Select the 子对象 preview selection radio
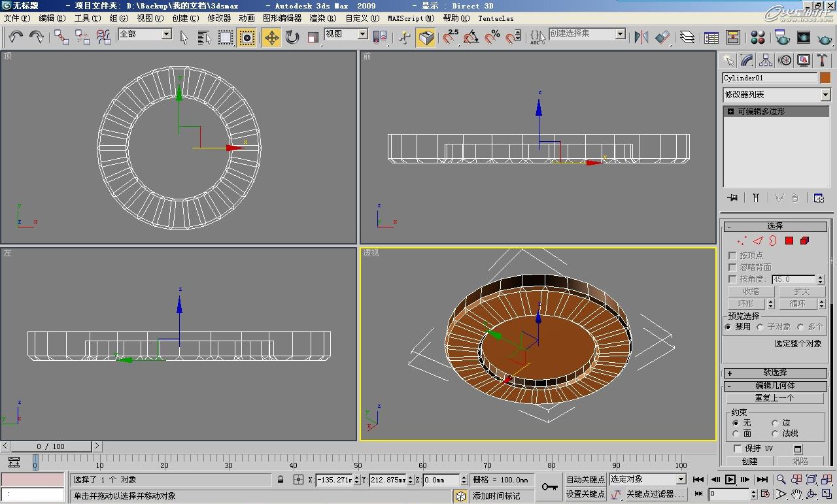 coord(760,327)
